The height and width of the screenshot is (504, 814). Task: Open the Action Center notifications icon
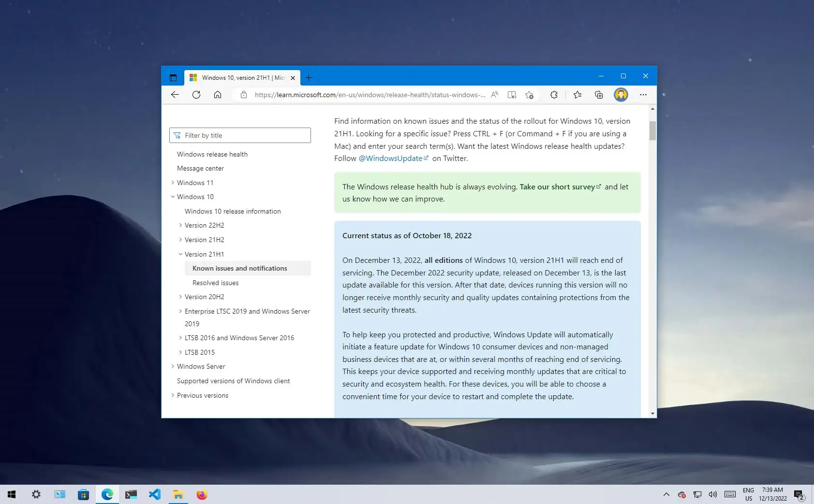click(x=799, y=495)
